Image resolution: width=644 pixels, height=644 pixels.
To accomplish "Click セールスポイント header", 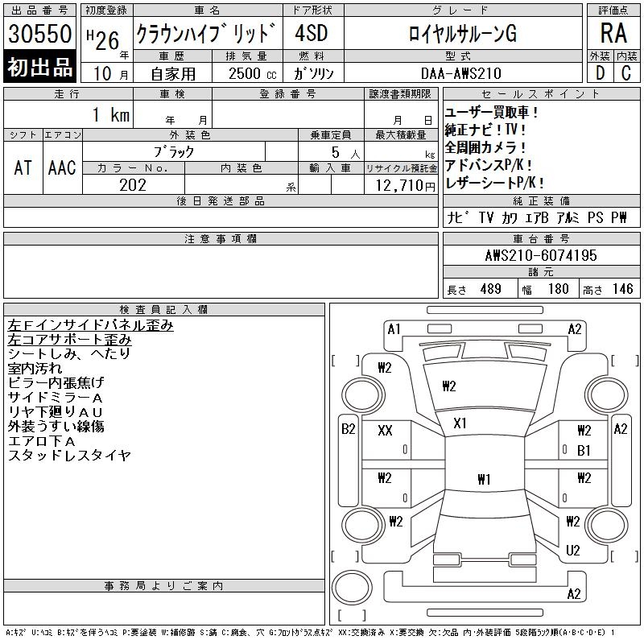I will 541,94.
